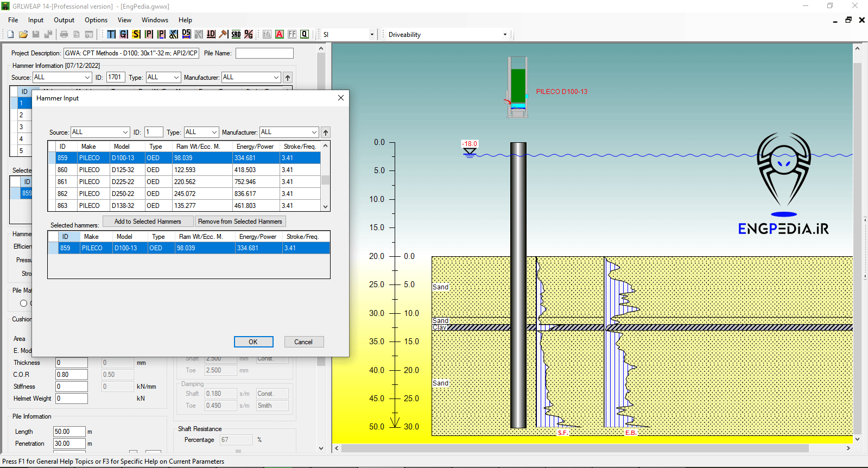The image size is (868, 468).
Task: Click the DS toolbar icon
Action: pos(186,34)
